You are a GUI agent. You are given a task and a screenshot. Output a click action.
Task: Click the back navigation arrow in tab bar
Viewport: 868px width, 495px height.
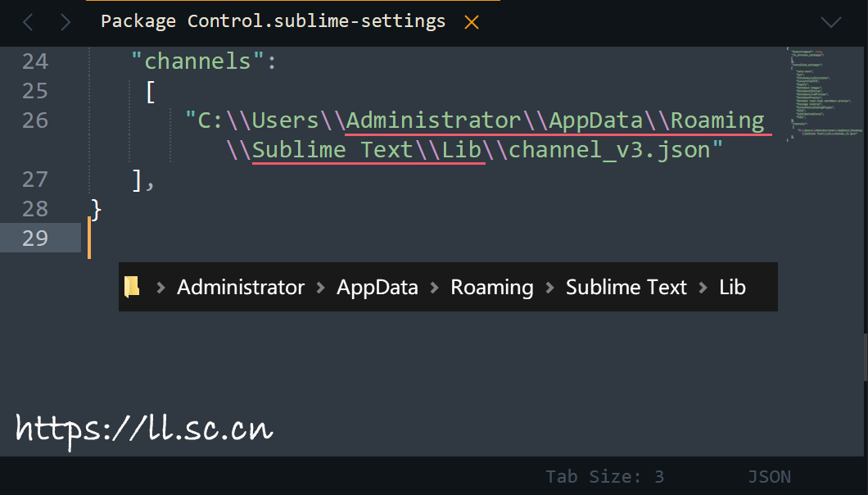tap(28, 22)
